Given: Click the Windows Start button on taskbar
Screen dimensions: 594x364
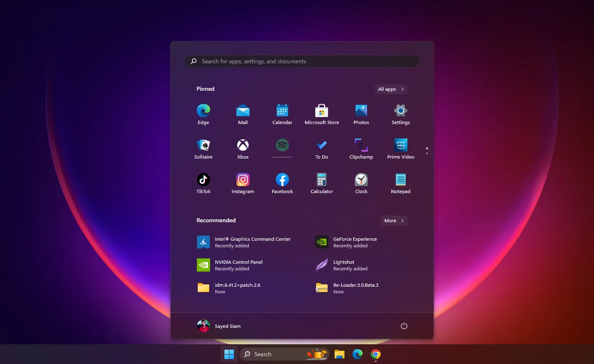Looking at the screenshot, I should pos(229,354).
